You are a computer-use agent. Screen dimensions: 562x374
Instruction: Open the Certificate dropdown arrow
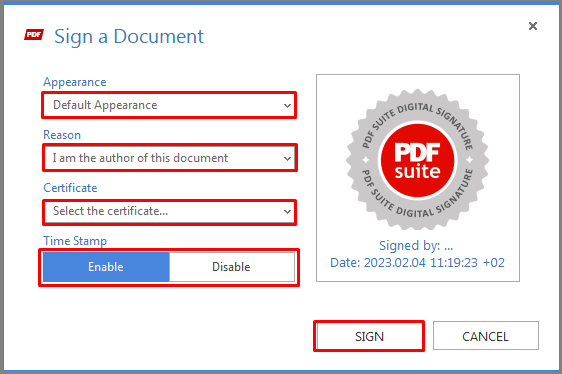(x=287, y=212)
